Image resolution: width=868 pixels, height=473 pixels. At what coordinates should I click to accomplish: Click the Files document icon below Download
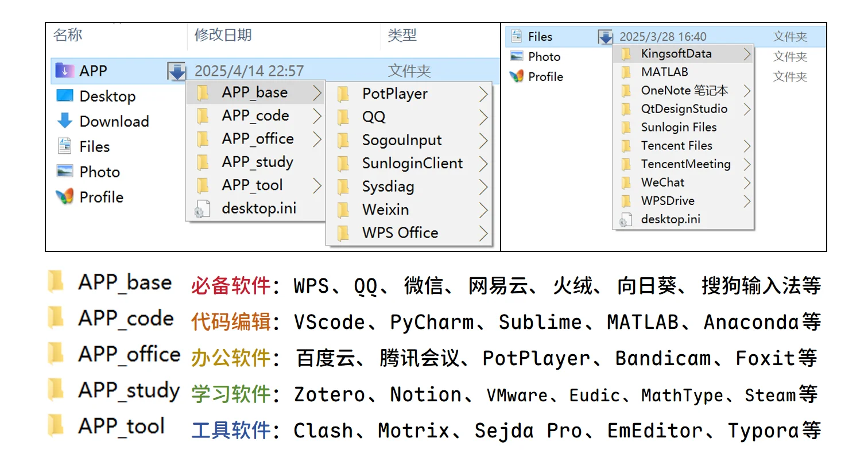[x=65, y=146]
